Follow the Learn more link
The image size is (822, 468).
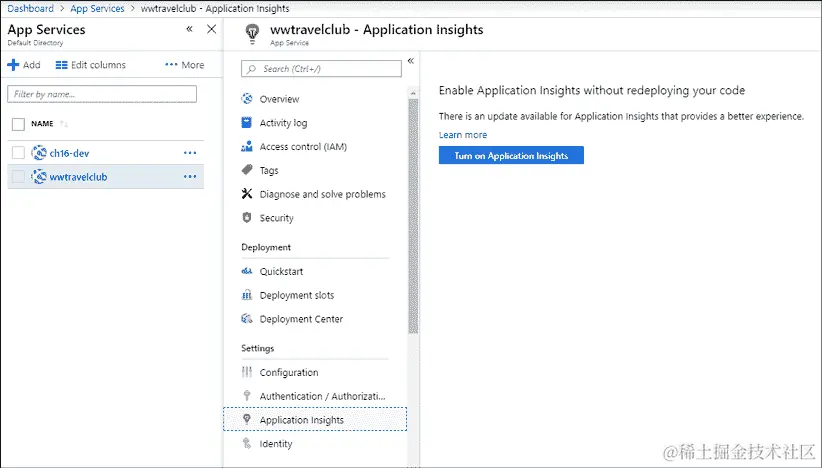(x=463, y=135)
